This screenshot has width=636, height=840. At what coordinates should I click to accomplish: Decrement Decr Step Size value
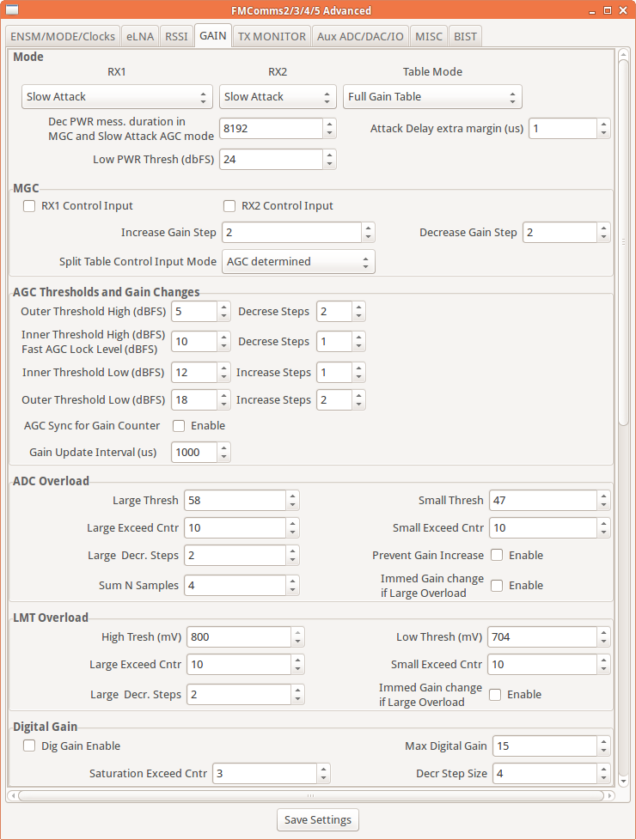tap(604, 778)
